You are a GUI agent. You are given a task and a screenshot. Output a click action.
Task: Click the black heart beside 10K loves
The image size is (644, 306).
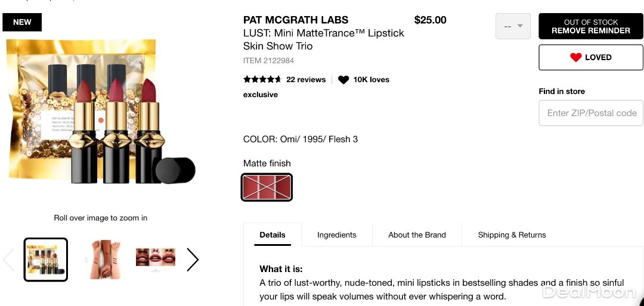343,80
